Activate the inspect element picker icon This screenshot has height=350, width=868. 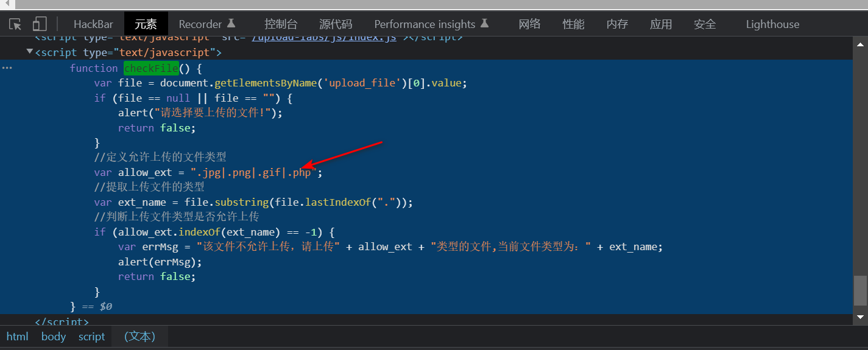pyautogui.click(x=15, y=24)
